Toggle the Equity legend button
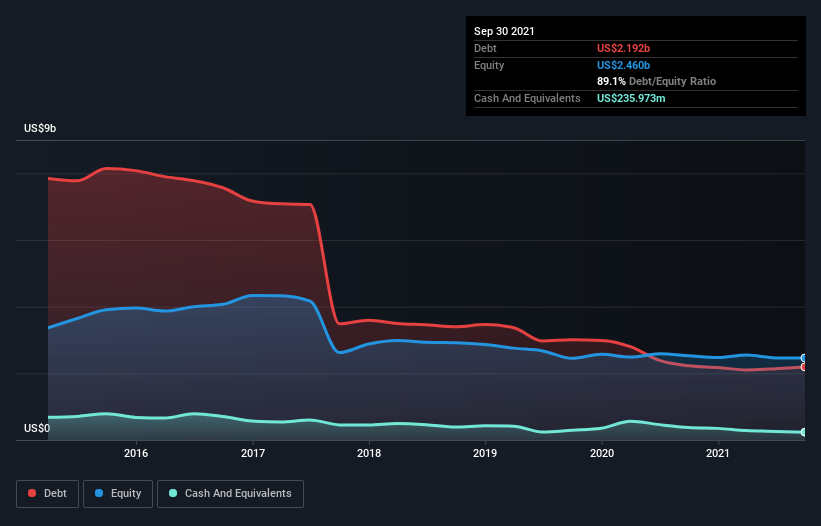The image size is (821, 526). 118,494
